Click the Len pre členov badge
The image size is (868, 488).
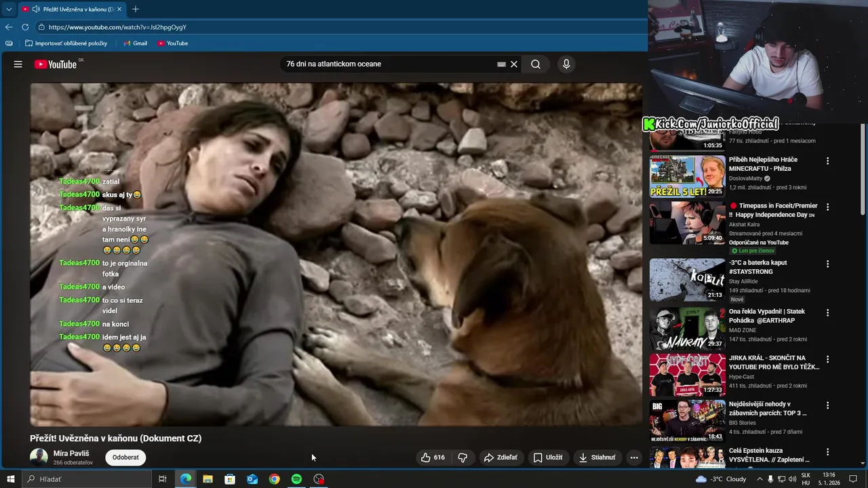tap(753, 251)
